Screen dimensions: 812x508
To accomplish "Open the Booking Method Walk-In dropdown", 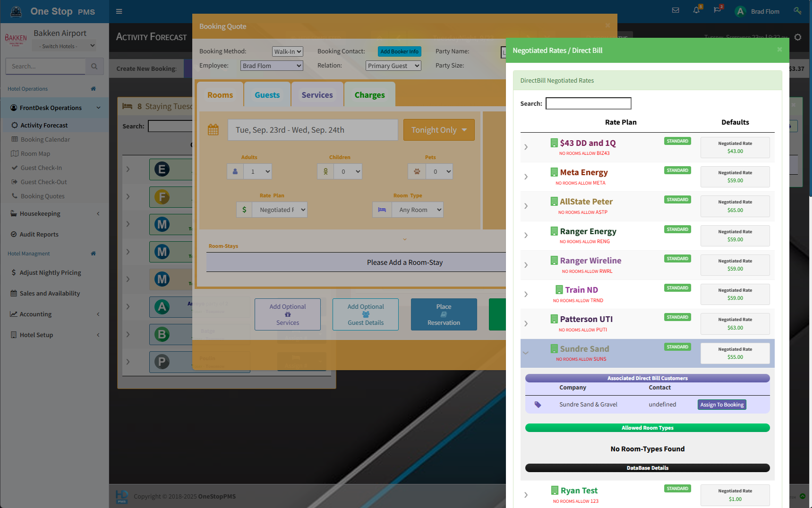I will click(287, 51).
